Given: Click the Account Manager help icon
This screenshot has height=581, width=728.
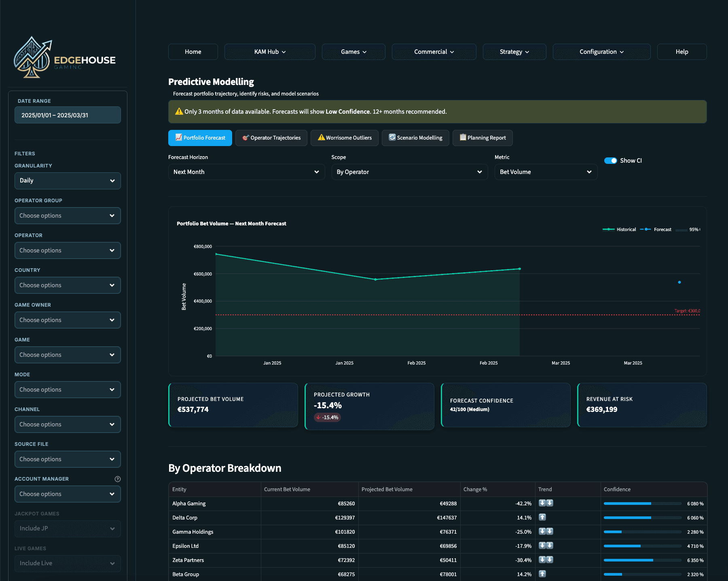Looking at the screenshot, I should click(118, 479).
